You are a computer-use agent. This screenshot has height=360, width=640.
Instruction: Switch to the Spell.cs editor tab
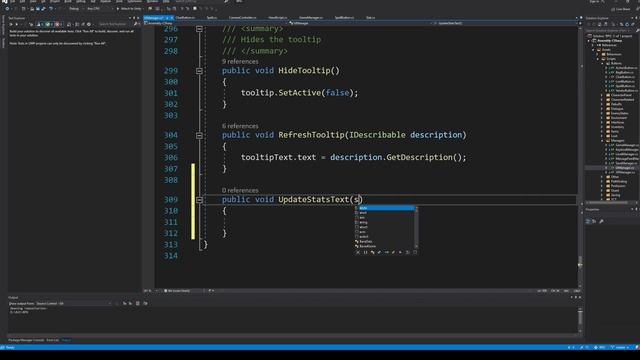(211, 18)
